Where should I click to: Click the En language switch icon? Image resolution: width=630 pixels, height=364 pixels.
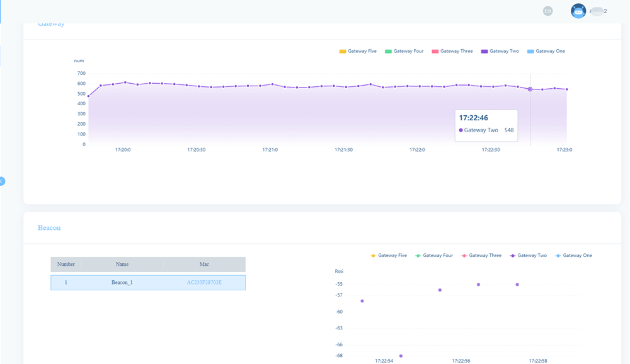(547, 11)
